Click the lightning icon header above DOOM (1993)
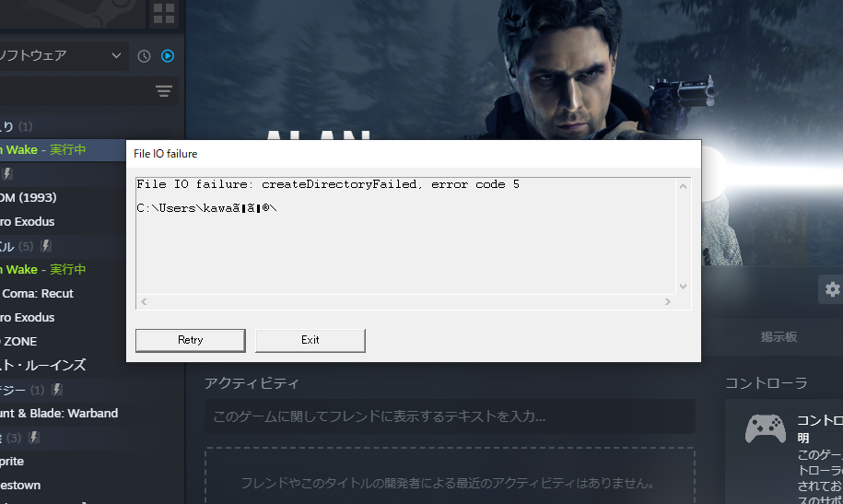Viewport: 843px width, 504px height. tap(7, 174)
